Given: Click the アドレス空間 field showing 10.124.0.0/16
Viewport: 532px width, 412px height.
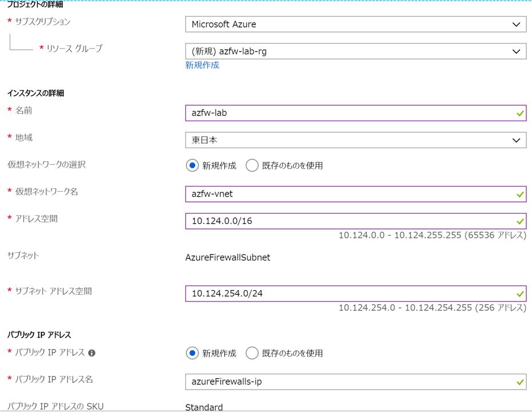Looking at the screenshot, I should pyautogui.click(x=349, y=221).
